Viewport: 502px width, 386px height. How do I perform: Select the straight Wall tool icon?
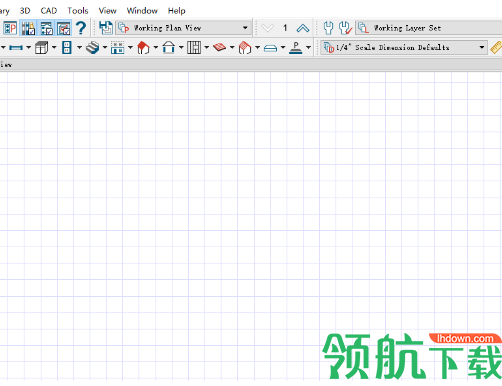click(x=16, y=48)
